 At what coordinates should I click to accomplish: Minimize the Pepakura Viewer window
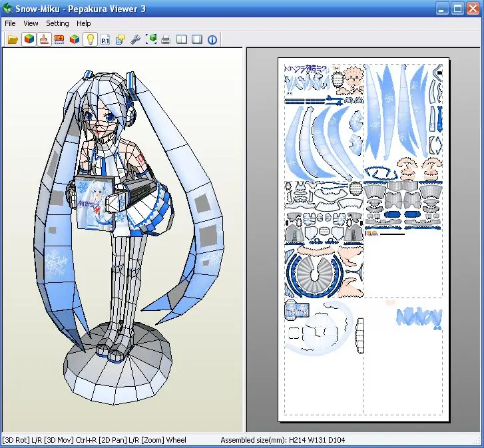tap(442, 9)
